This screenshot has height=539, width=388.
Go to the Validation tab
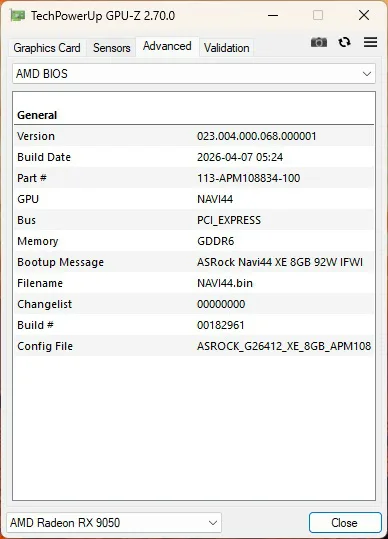pos(226,48)
